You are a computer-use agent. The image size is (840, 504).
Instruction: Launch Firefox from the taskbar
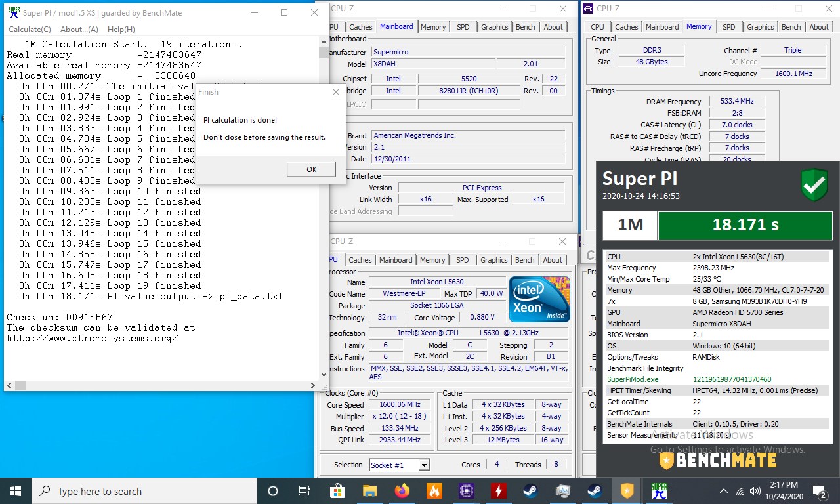(x=402, y=491)
